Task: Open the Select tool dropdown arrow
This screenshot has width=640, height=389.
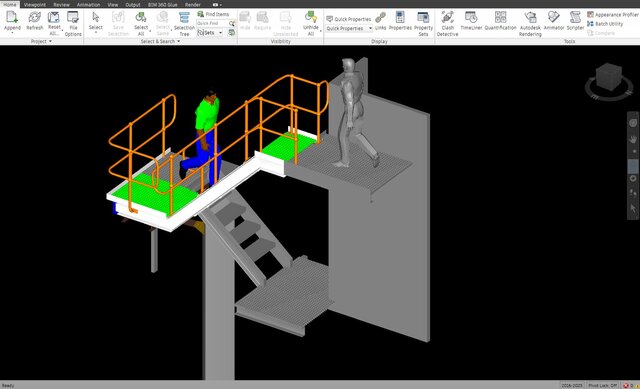Action: coord(96,33)
